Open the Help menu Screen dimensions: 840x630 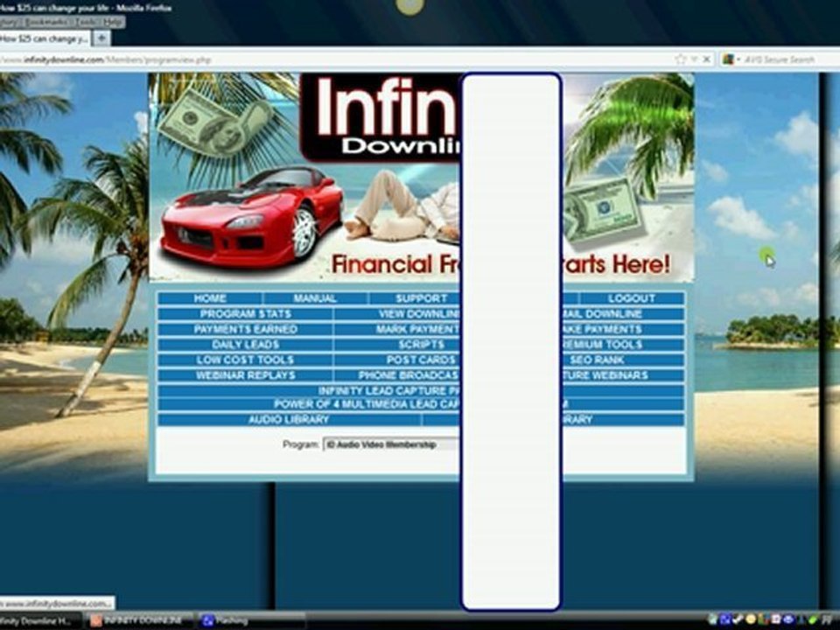(x=113, y=22)
